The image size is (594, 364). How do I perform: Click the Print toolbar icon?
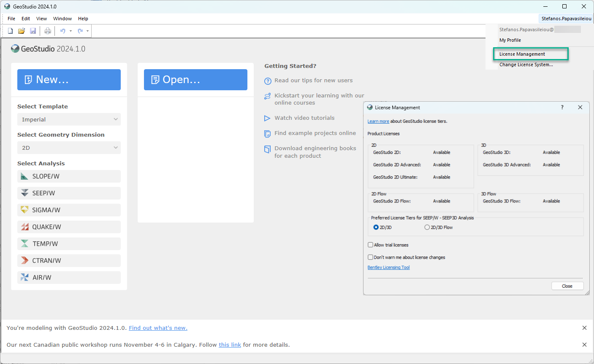pyautogui.click(x=47, y=30)
